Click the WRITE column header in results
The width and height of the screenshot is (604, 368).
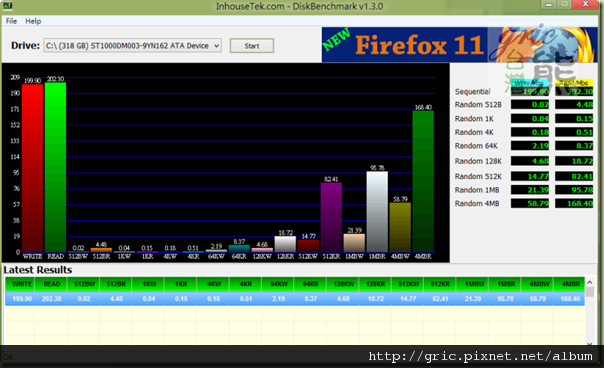(20, 284)
